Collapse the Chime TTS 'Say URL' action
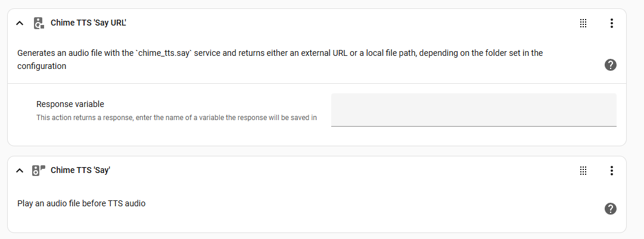The image size is (644, 239). [x=20, y=23]
